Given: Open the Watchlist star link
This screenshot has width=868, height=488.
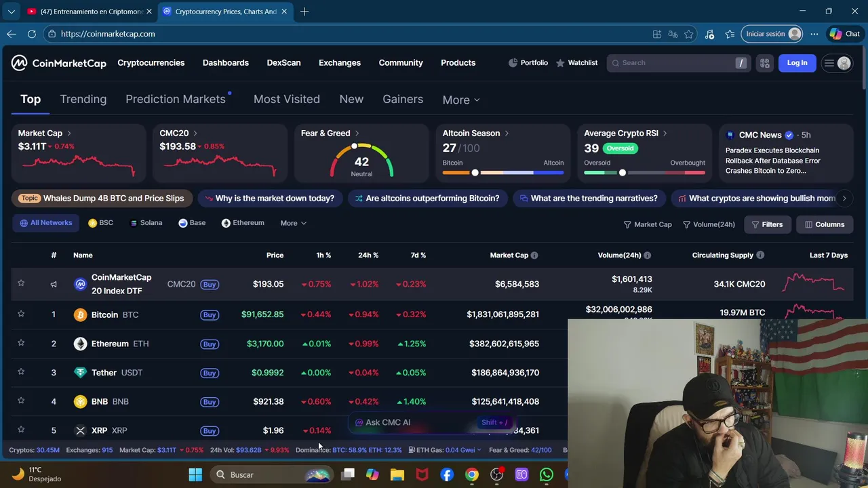Looking at the screenshot, I should (x=576, y=63).
